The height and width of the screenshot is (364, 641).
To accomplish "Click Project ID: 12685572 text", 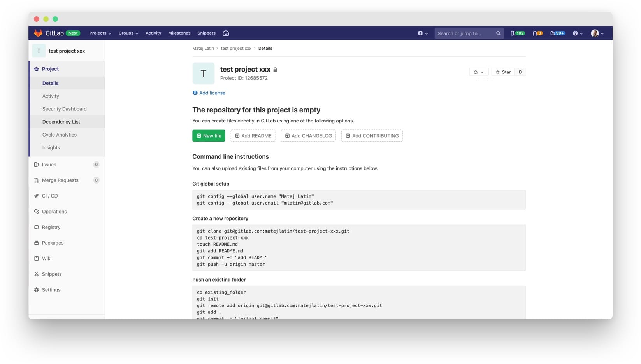I will coord(244,78).
